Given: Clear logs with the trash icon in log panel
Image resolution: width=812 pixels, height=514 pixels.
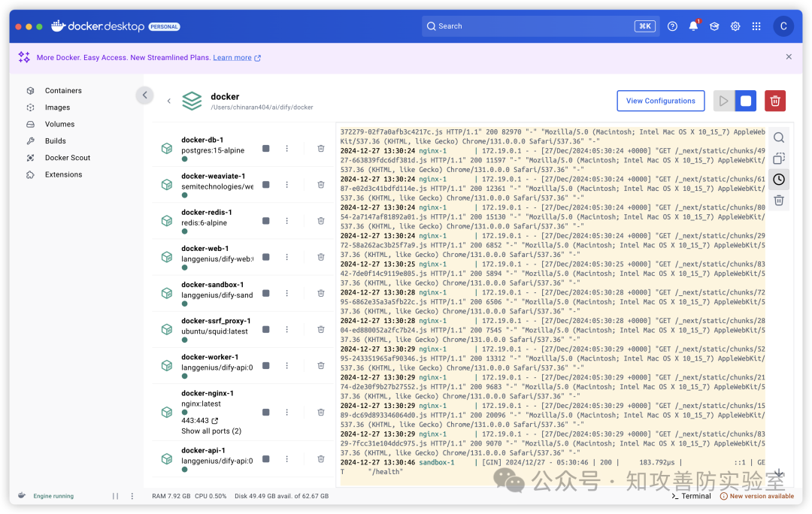Looking at the screenshot, I should tap(778, 201).
